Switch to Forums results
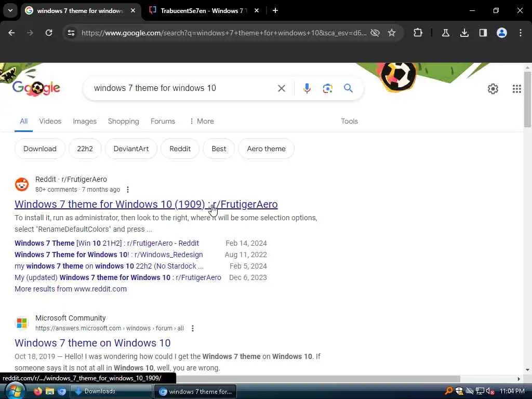This screenshot has width=532, height=399. pos(163,121)
